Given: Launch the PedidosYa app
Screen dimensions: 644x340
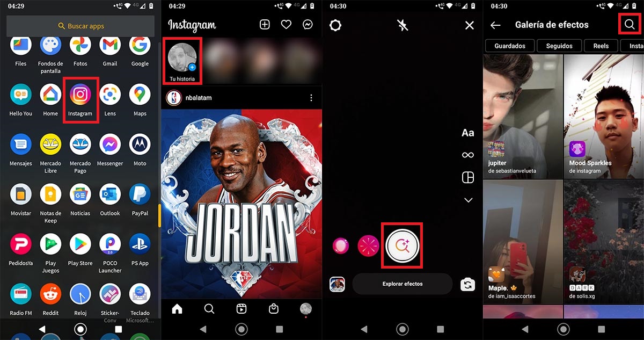Looking at the screenshot, I should coord(21,244).
